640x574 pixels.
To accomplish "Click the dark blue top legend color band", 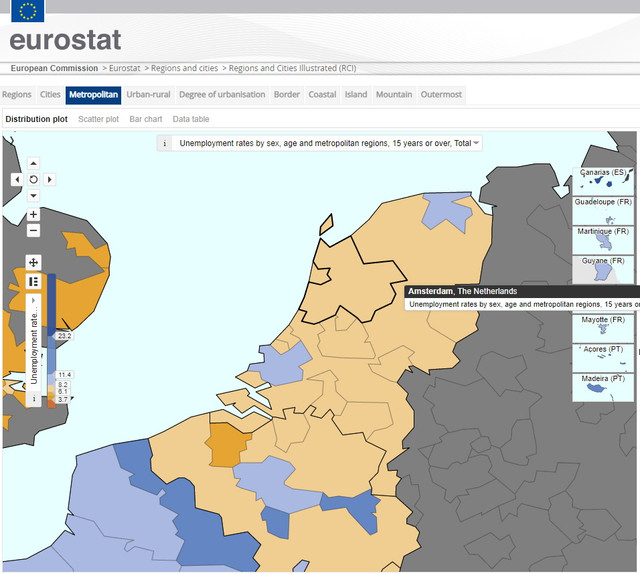I will click(51, 304).
